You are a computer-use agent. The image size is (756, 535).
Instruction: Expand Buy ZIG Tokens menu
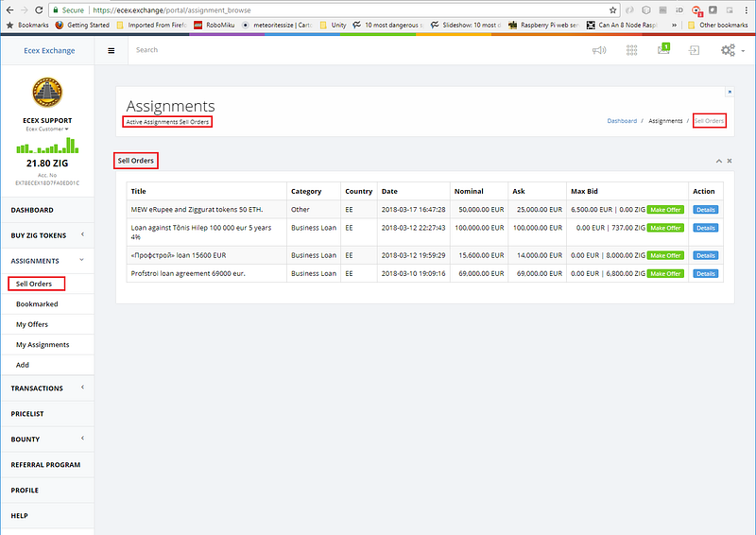[47, 235]
